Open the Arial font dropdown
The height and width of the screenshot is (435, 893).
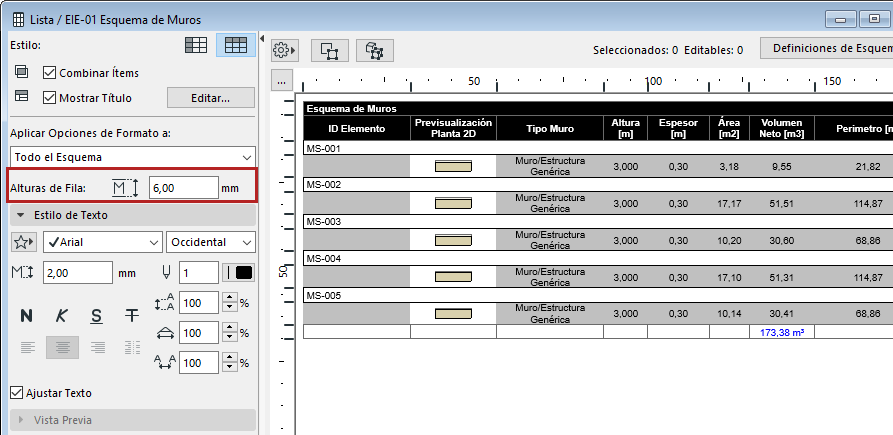103,242
